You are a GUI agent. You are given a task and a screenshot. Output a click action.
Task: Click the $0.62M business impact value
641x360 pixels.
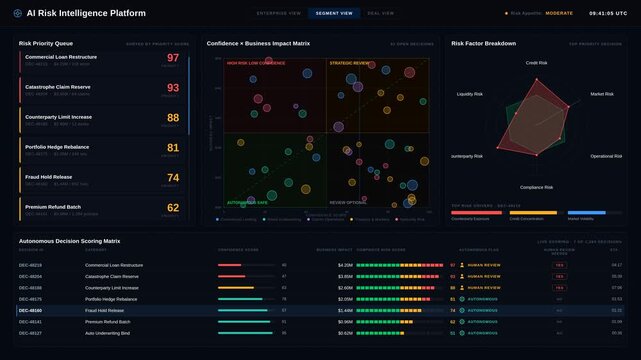tap(345, 333)
